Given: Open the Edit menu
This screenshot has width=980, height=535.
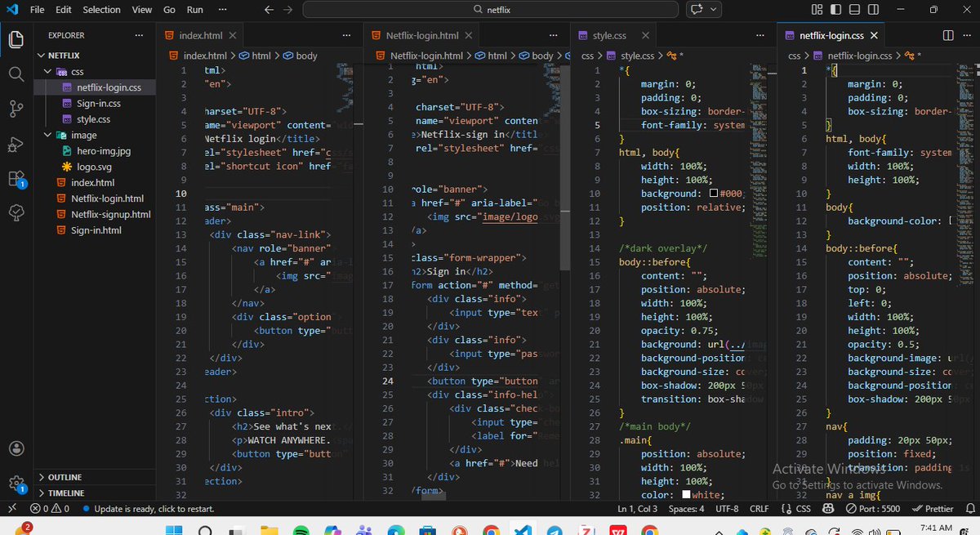Looking at the screenshot, I should [64, 10].
